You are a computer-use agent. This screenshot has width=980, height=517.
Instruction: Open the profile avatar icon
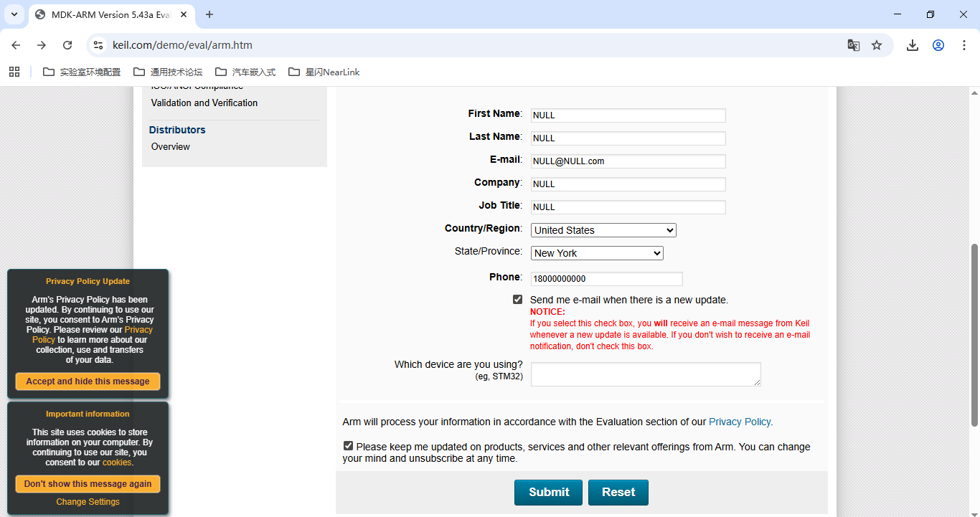coord(938,45)
